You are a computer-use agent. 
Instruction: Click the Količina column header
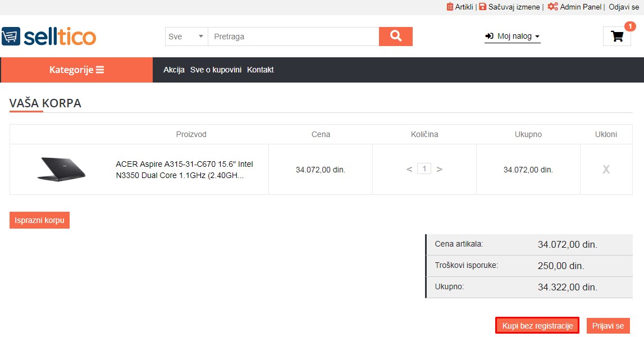[x=424, y=134]
